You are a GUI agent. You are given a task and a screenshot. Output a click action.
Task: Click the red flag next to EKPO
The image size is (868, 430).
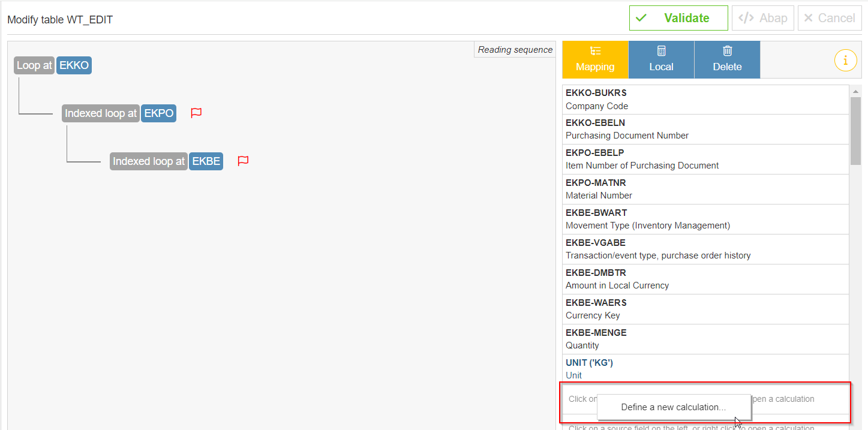coord(196,113)
